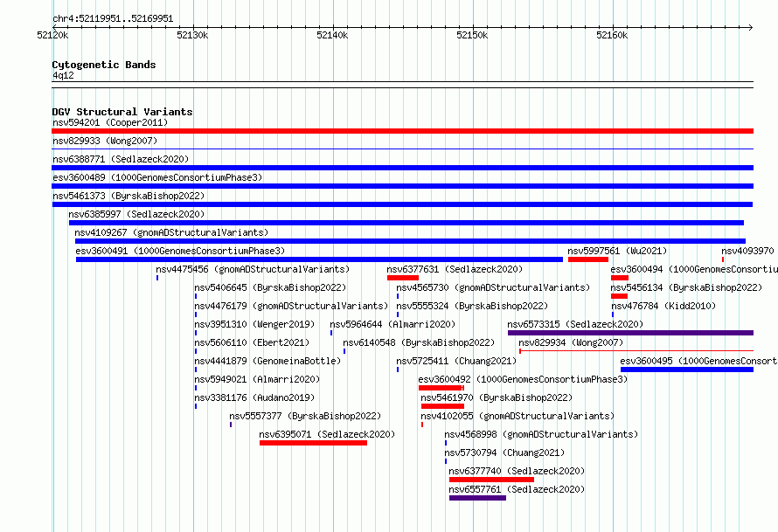Click nsv3951310 (Wenger2019) label
The height and width of the screenshot is (532, 778).
pos(254,324)
